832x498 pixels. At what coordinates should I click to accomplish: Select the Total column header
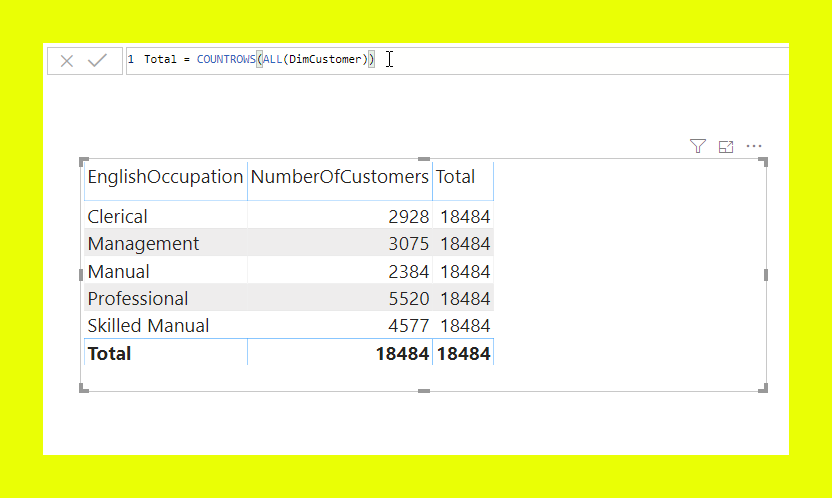(456, 177)
